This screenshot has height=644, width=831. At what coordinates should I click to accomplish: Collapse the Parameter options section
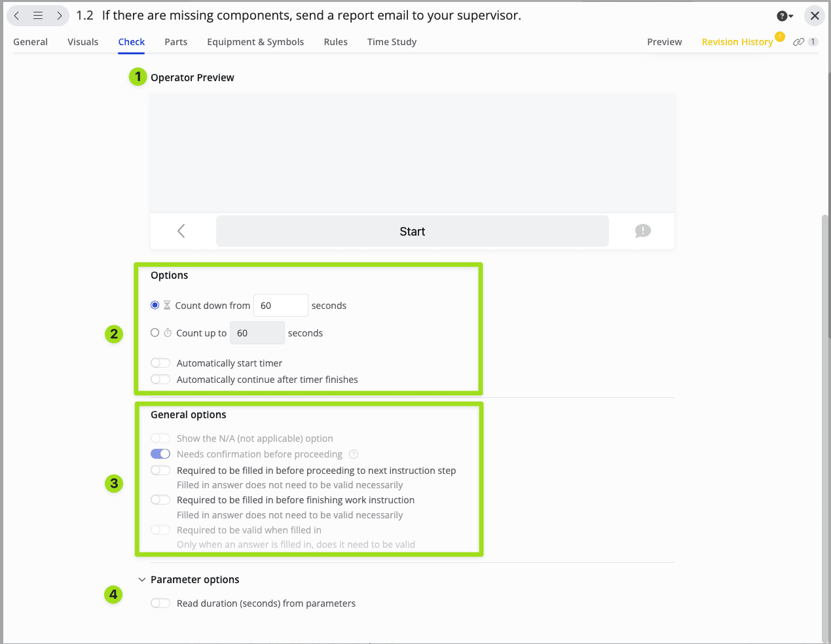[142, 580]
